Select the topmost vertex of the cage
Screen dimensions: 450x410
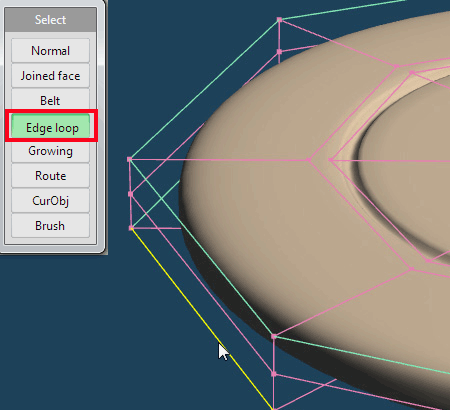click(x=279, y=20)
